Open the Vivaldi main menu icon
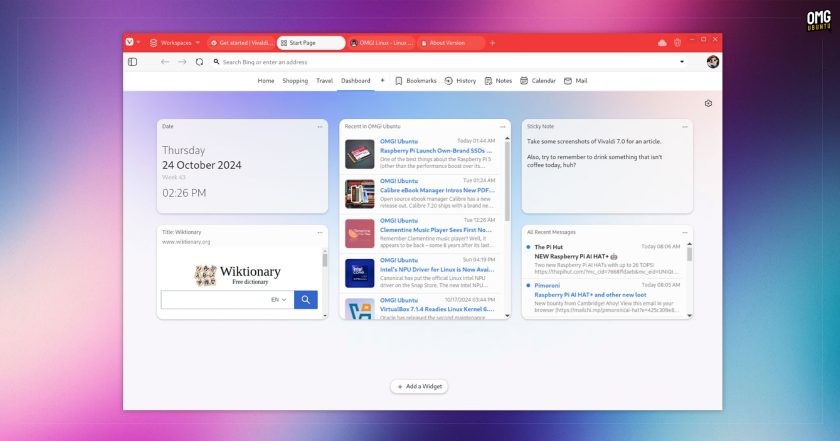Screen dimensions: 840x441 click(x=130, y=42)
